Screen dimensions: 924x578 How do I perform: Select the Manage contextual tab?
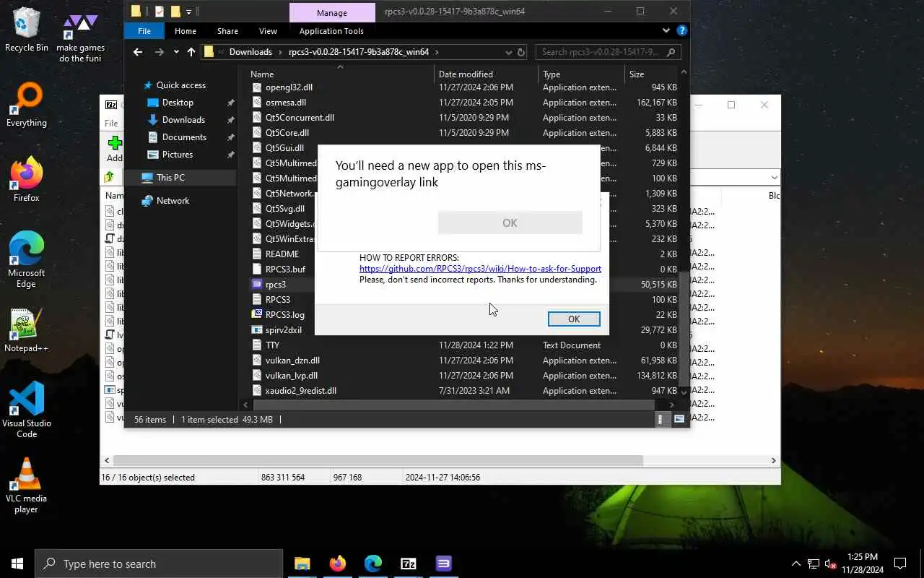click(332, 12)
